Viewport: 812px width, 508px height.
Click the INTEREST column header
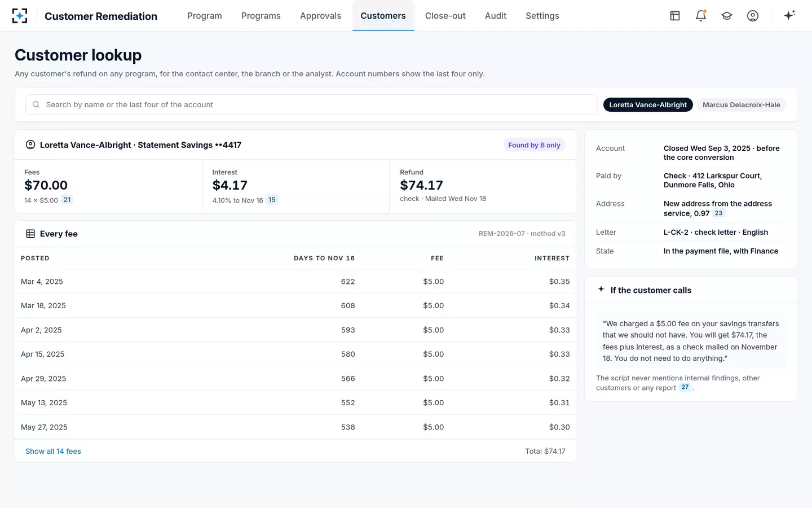(x=552, y=258)
